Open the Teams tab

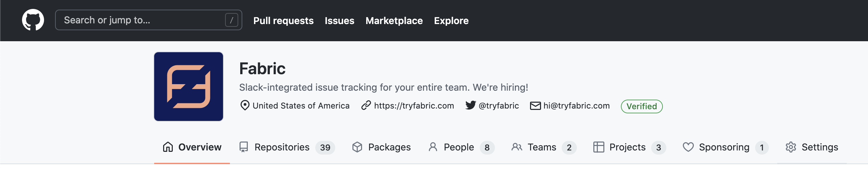point(544,147)
